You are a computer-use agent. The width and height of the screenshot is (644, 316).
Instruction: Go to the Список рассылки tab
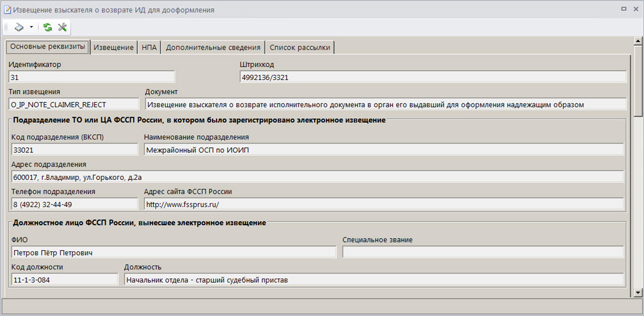pyautogui.click(x=300, y=47)
